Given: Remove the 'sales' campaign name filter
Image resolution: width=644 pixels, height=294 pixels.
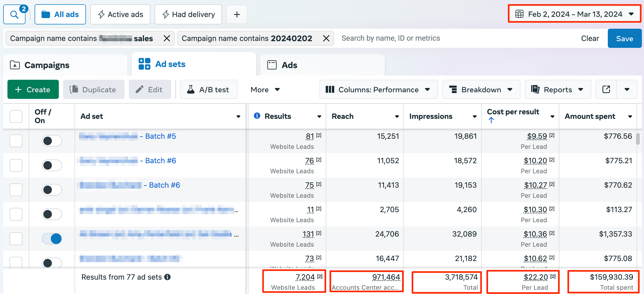Looking at the screenshot, I should point(167,38).
